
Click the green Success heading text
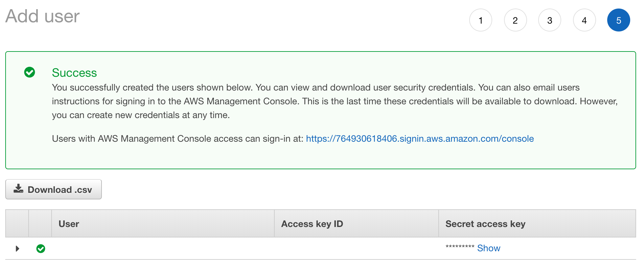point(74,73)
